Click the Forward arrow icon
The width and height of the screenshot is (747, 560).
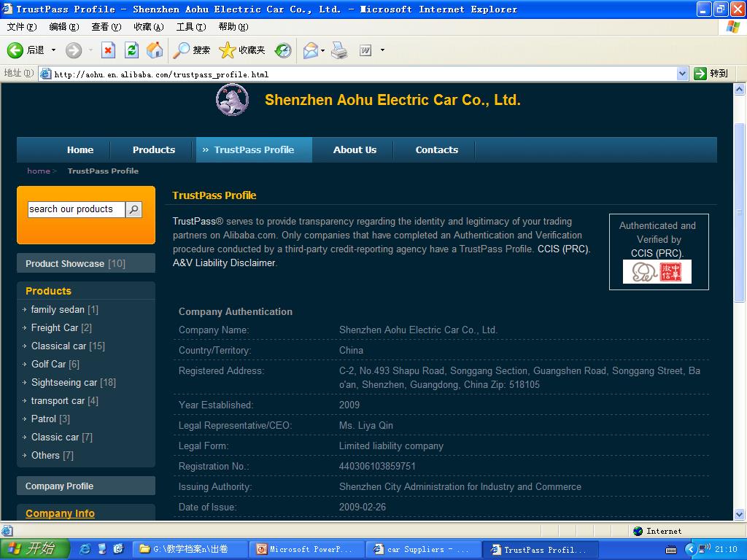coord(74,50)
